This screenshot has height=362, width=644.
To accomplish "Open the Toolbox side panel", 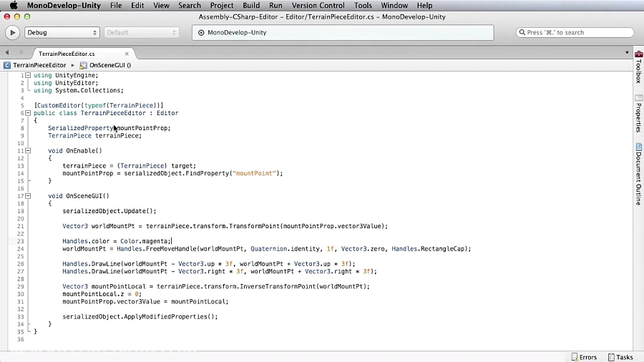I will click(x=639, y=67).
